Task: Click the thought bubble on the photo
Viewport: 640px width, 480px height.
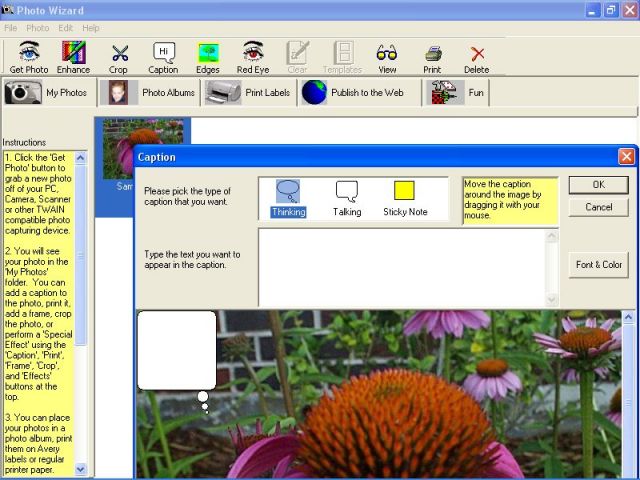Action: pos(177,350)
